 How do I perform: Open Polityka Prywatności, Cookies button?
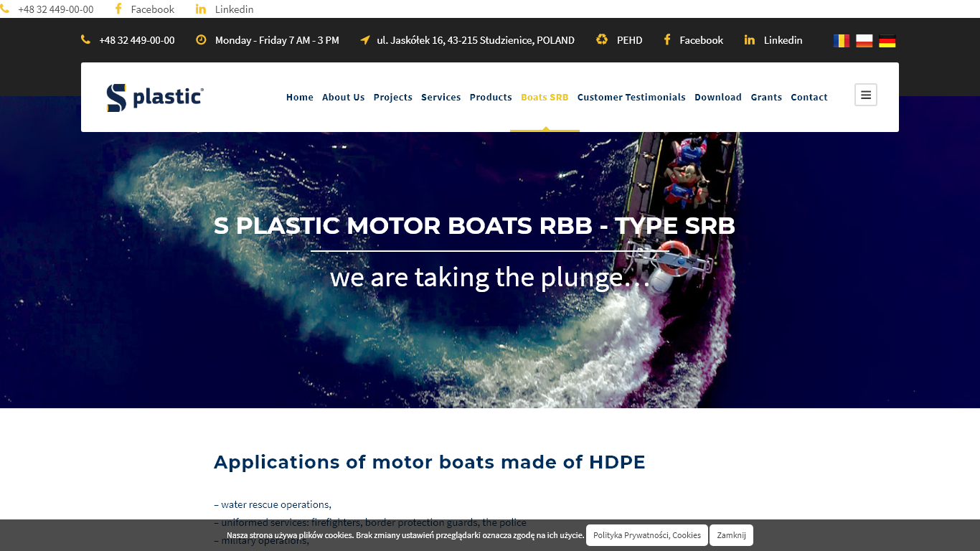647,535
